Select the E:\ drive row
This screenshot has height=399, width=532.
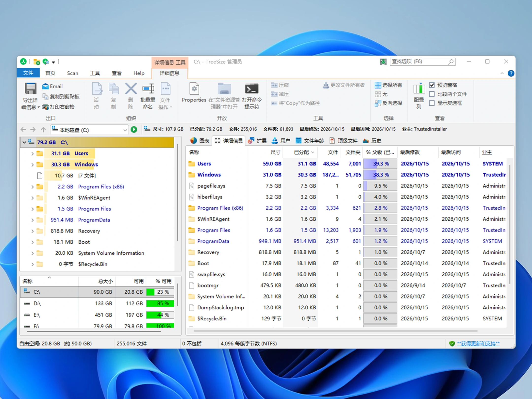coord(98,315)
